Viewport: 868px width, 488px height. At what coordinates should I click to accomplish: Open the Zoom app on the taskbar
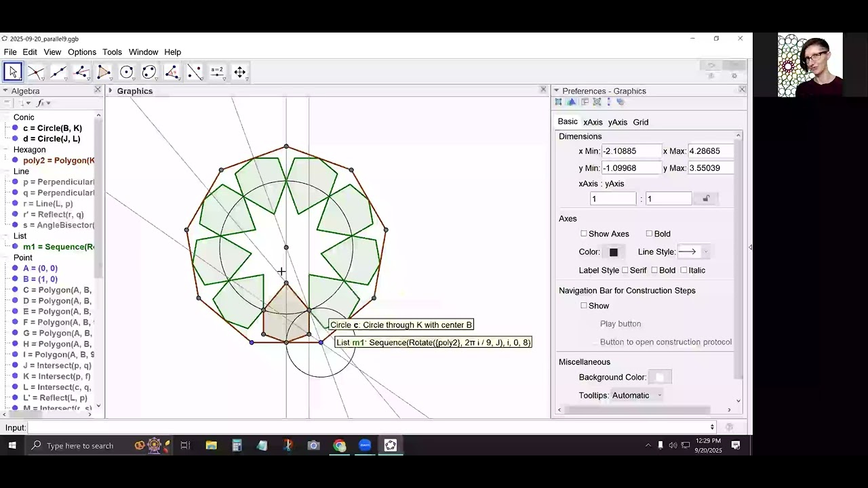[x=365, y=445]
